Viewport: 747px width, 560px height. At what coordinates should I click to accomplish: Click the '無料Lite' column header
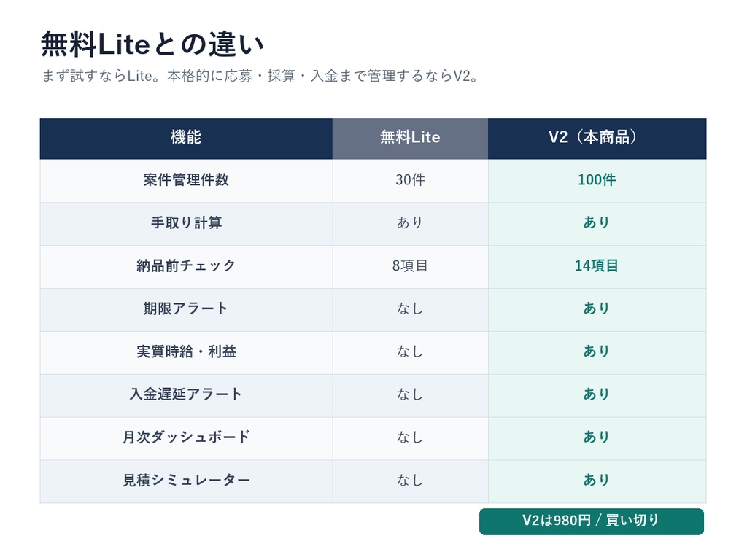pyautogui.click(x=410, y=137)
